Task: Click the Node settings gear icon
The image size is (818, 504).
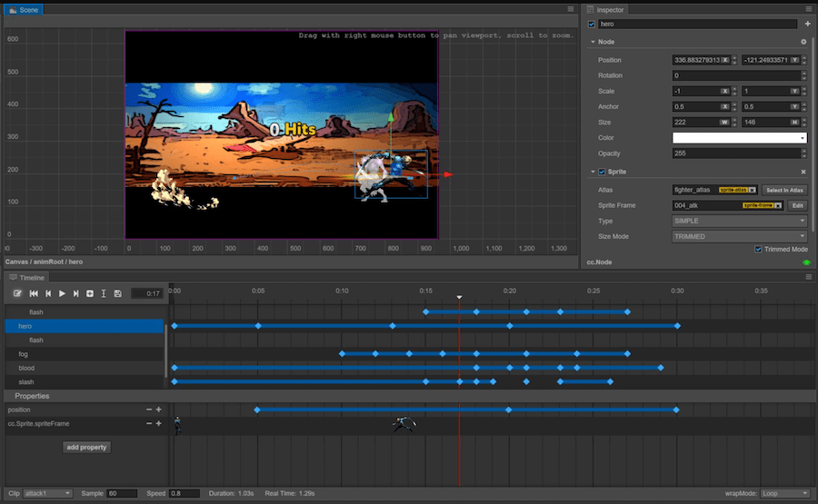Action: pyautogui.click(x=803, y=42)
